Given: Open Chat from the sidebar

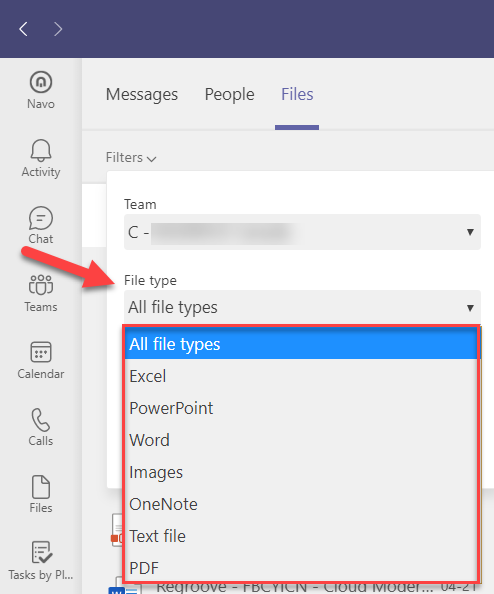Looking at the screenshot, I should [x=41, y=225].
